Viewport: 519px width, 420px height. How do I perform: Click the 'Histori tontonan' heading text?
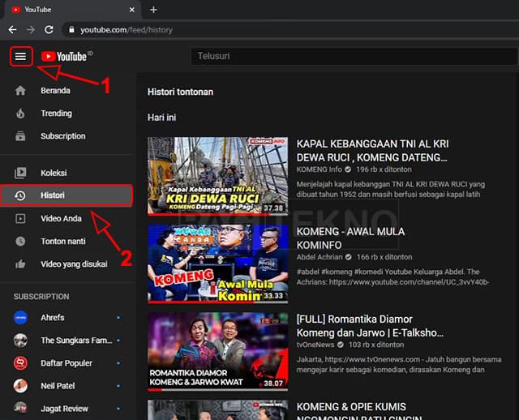click(x=180, y=92)
